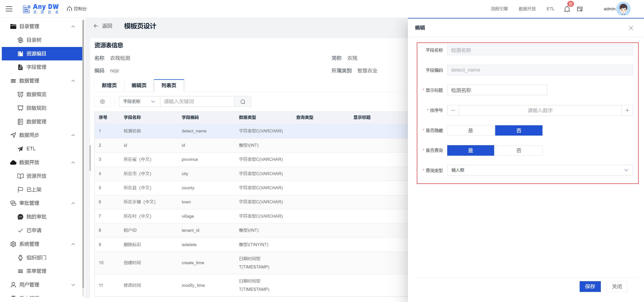Select 否 for 是否隐藏

tap(519, 130)
